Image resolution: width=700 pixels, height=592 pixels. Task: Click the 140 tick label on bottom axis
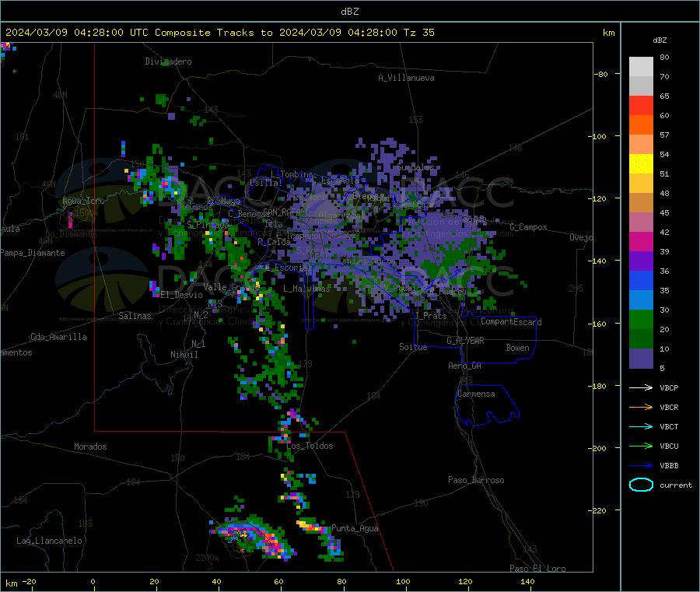[527, 581]
